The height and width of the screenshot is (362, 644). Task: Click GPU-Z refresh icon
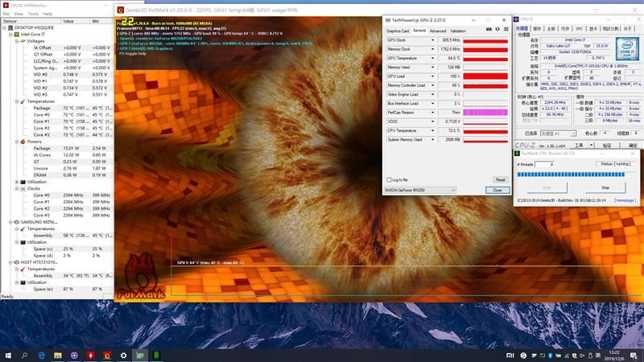(x=497, y=30)
